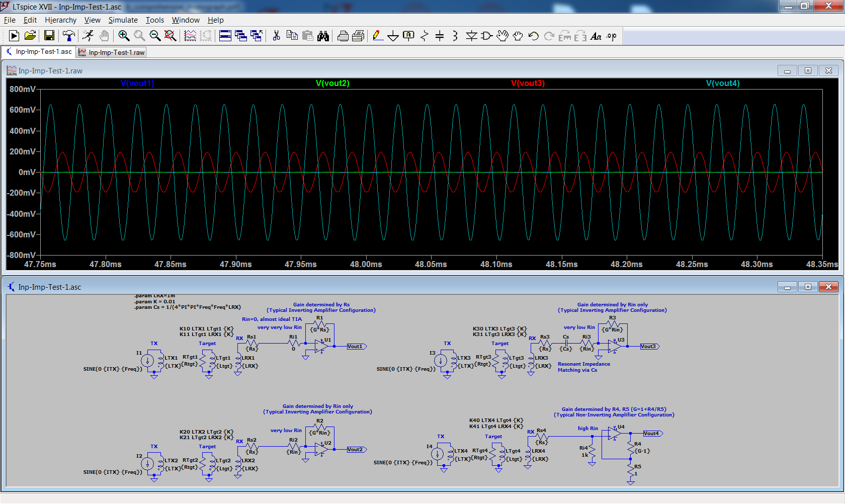Open the Help menu
The width and height of the screenshot is (845, 504).
pos(215,20)
